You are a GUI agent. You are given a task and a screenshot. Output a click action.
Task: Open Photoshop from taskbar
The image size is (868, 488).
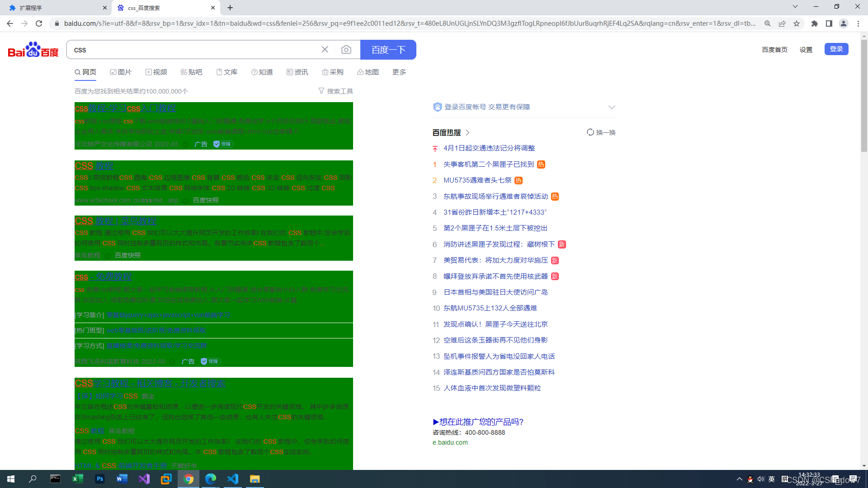[100, 479]
